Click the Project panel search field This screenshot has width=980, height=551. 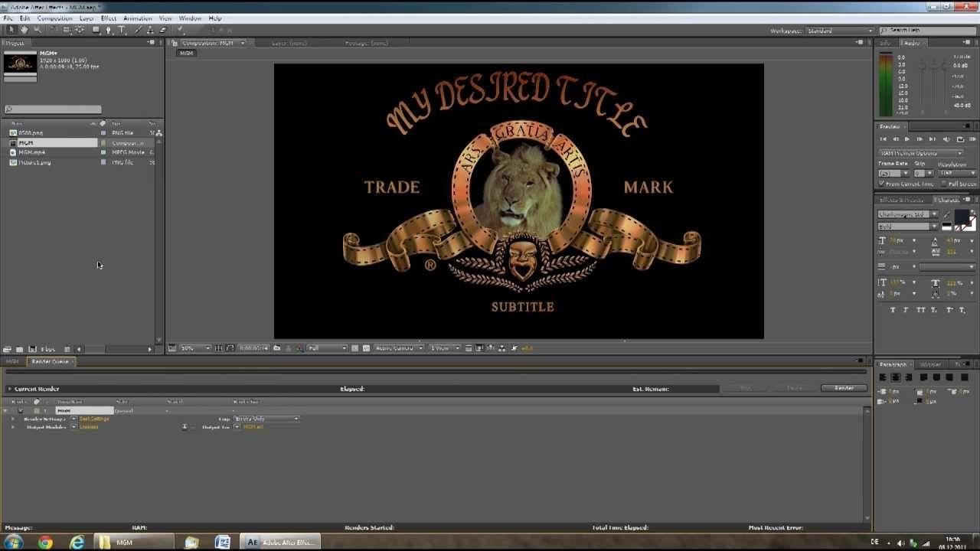53,109
